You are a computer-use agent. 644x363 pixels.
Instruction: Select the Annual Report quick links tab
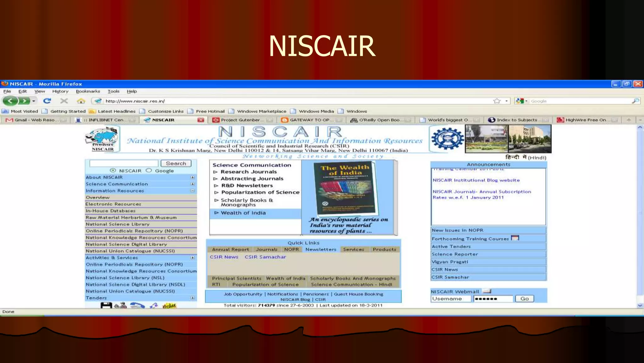(x=230, y=249)
